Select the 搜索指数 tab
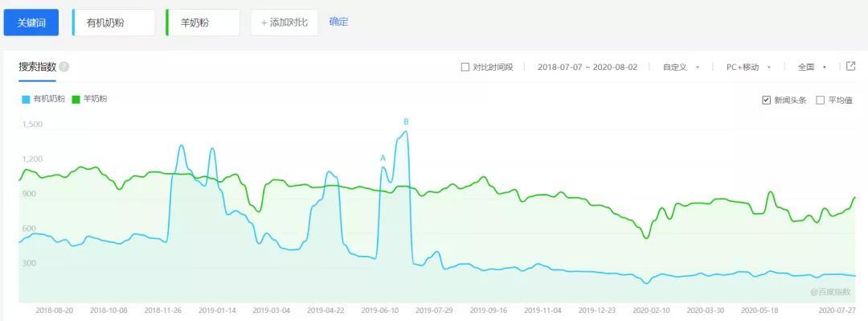The height and width of the screenshot is (321, 868). point(38,67)
